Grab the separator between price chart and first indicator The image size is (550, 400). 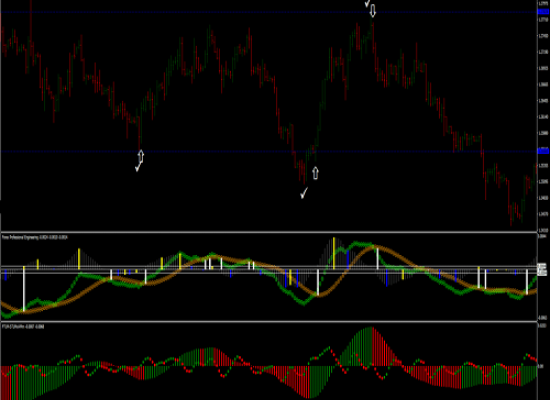coord(269,232)
